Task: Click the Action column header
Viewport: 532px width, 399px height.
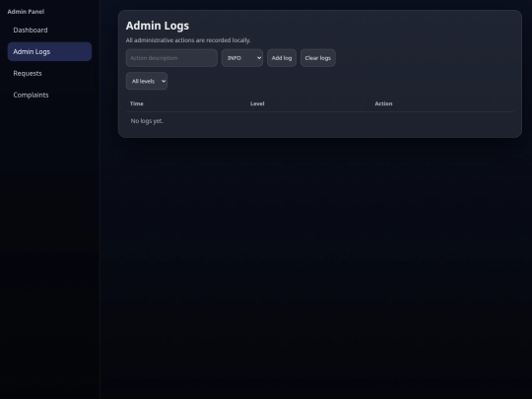Action: (x=383, y=103)
